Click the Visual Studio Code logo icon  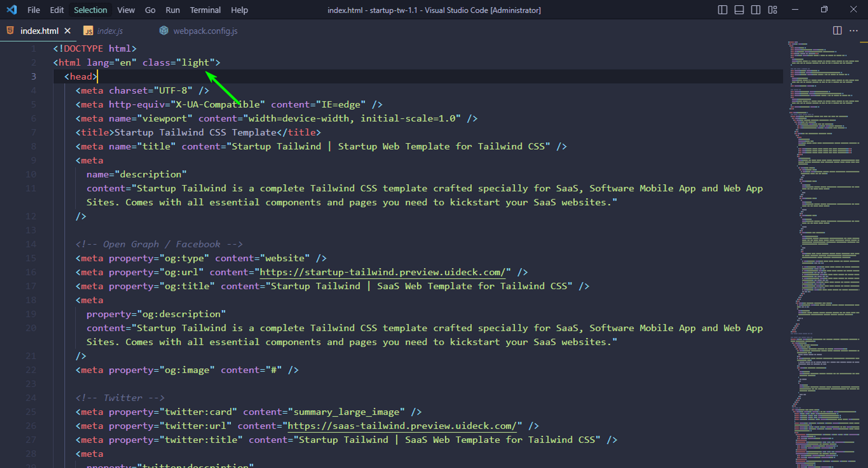11,10
